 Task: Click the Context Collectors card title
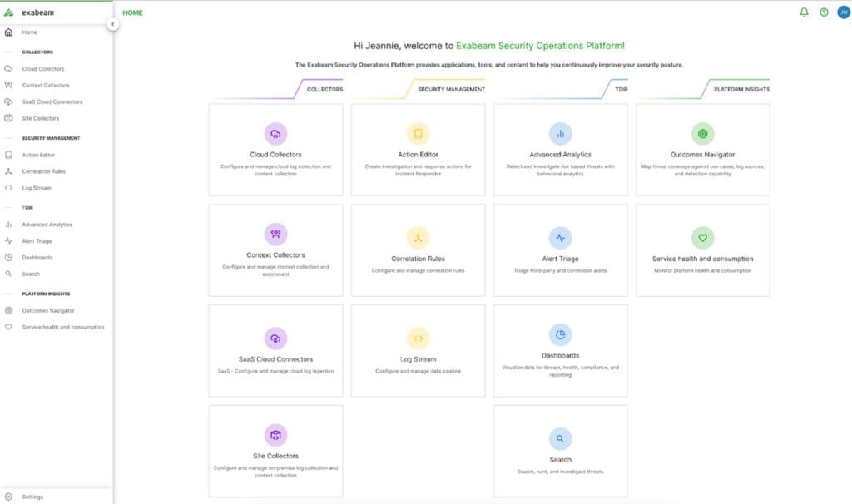pyautogui.click(x=275, y=255)
